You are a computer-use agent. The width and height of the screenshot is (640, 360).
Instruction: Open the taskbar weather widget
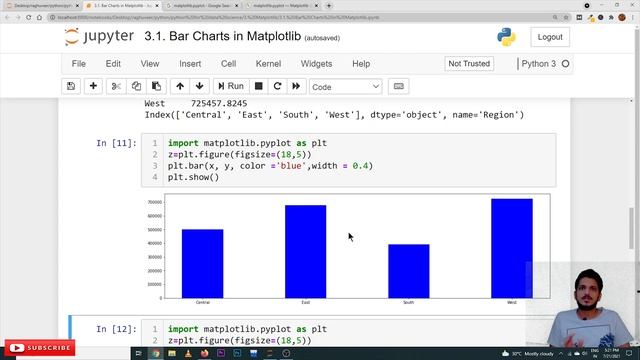[528, 353]
